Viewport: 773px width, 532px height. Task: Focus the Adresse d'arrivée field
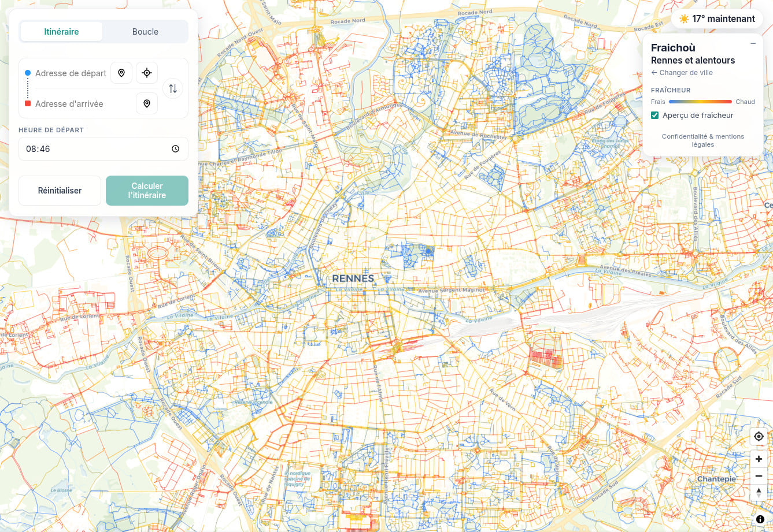(x=83, y=104)
